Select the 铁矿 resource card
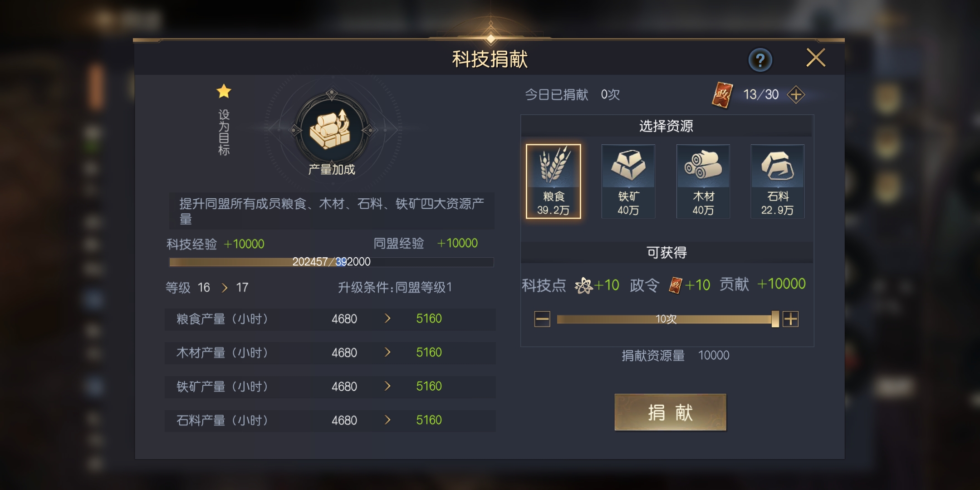Viewport: 980px width, 490px height. tap(628, 181)
